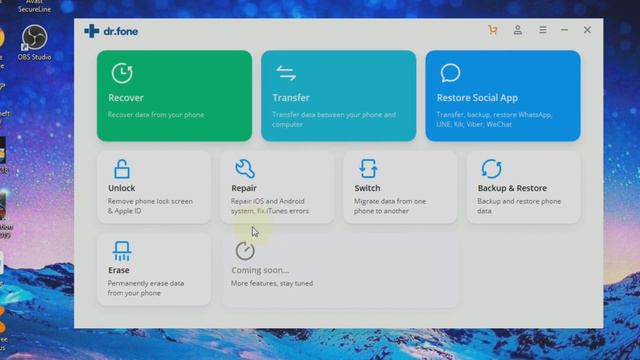Click 'Migrate data from one phone' description
Image resolution: width=640 pixels, height=360 pixels.
(390, 206)
